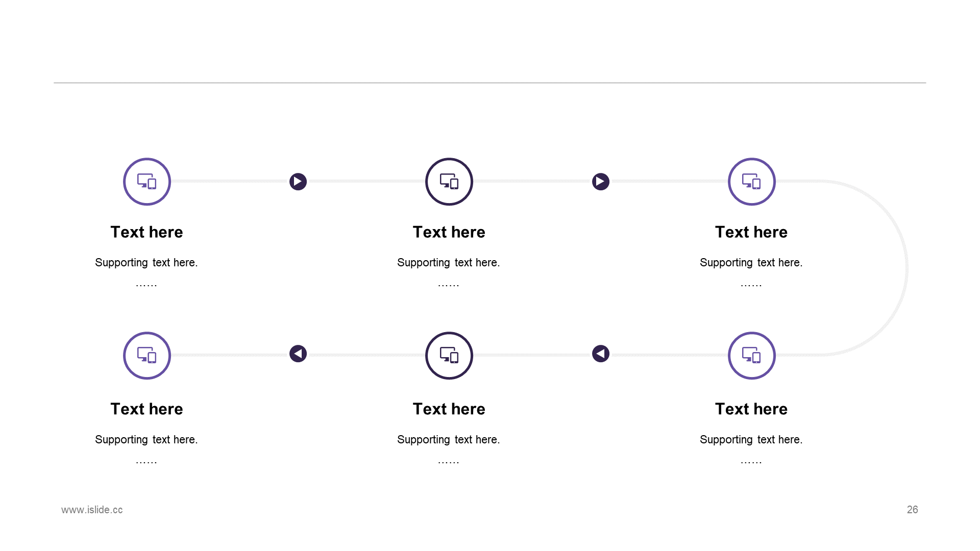Click the top-middle dark devices circle icon
This screenshot has width=980, height=551.
pos(449,182)
